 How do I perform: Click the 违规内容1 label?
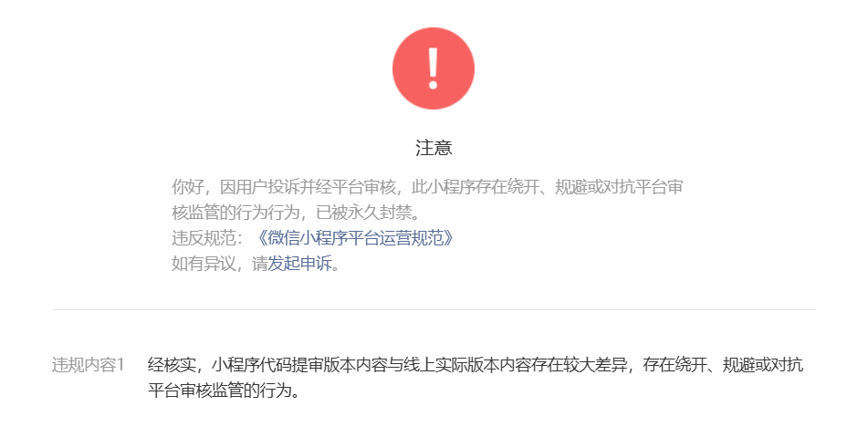[x=88, y=364]
